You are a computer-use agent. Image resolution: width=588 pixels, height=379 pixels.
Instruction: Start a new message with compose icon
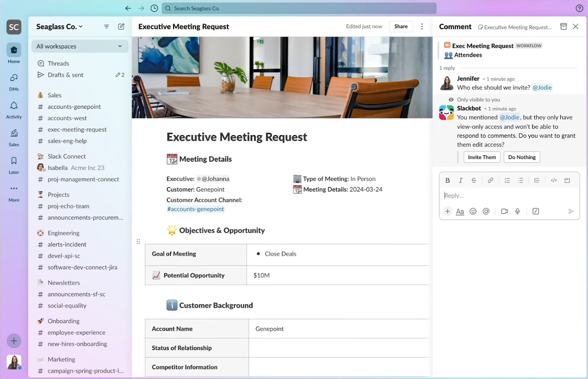click(121, 26)
